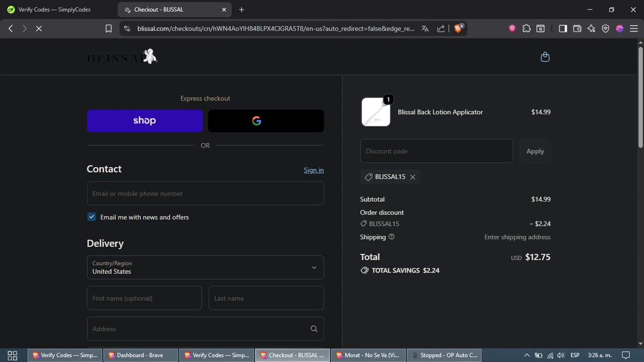Open Stopped - OP Auto C... taskbar item
Screen dimensions: 644x362
pos(444,356)
